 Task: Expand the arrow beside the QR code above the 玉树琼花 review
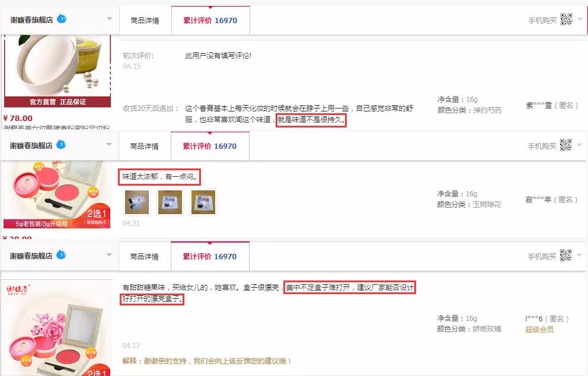[x=580, y=145]
